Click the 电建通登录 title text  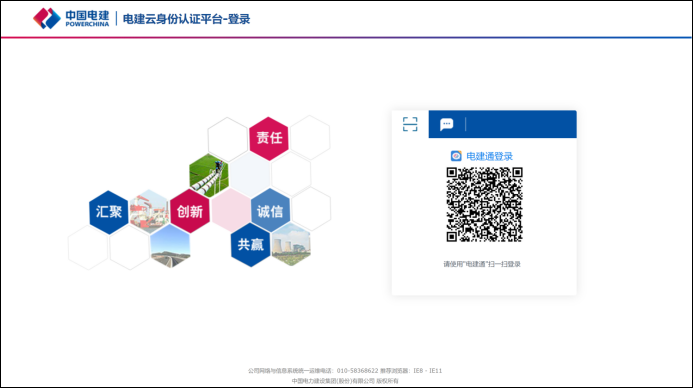pyautogui.click(x=489, y=156)
